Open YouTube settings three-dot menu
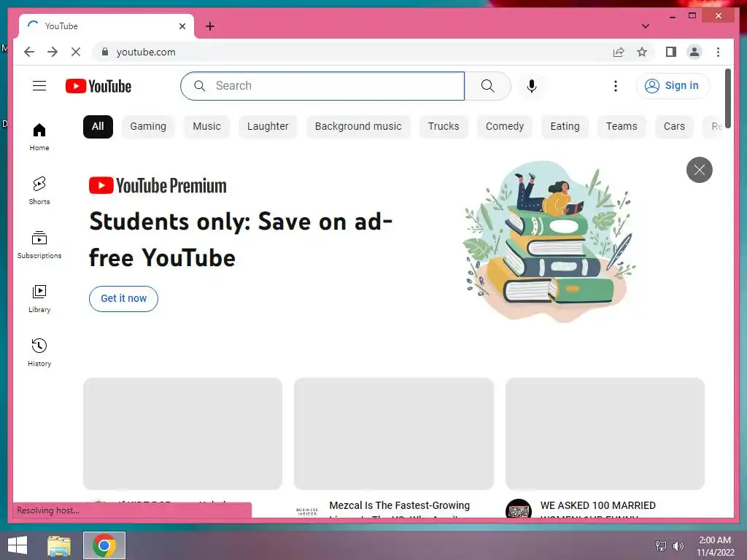Image resolution: width=747 pixels, height=560 pixels. 616,86
